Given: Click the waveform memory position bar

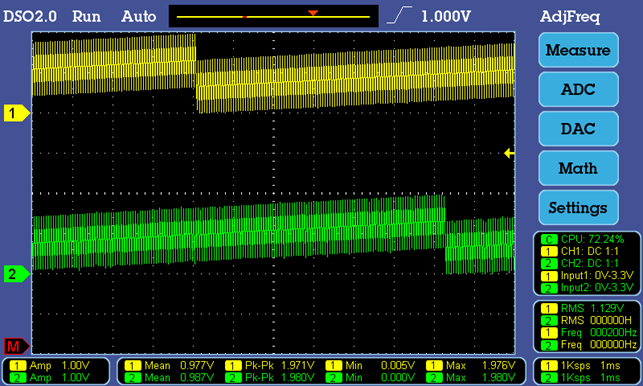Looking at the screenshot, I should pos(274,16).
